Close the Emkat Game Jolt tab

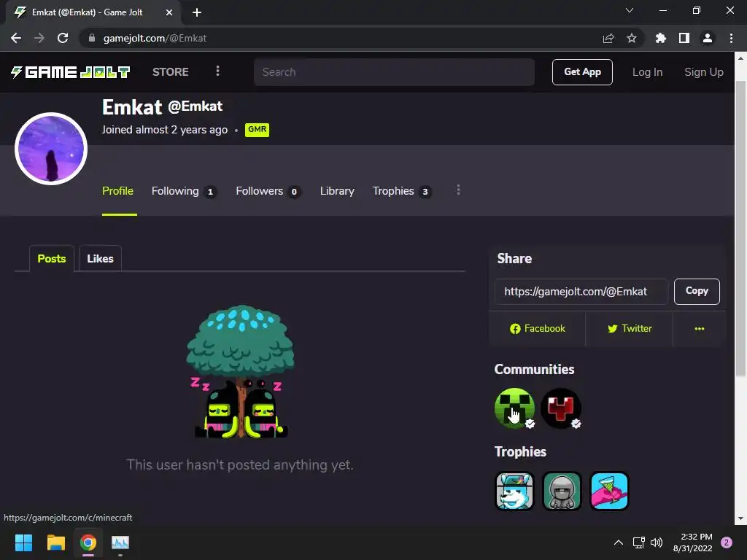(169, 12)
